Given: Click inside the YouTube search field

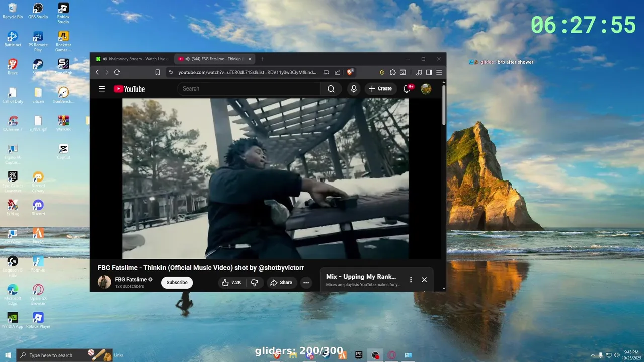Looking at the screenshot, I should click(x=249, y=89).
